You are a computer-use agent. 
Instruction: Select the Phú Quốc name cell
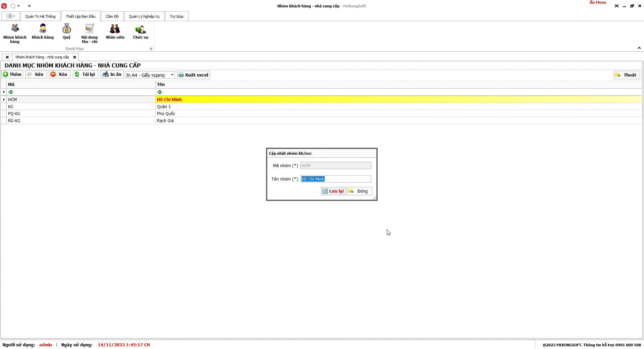398,114
